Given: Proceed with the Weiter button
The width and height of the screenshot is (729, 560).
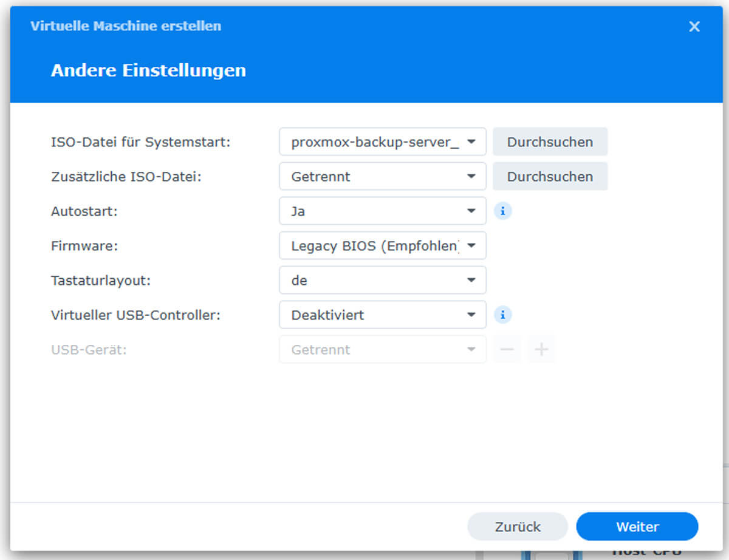Looking at the screenshot, I should [x=637, y=527].
